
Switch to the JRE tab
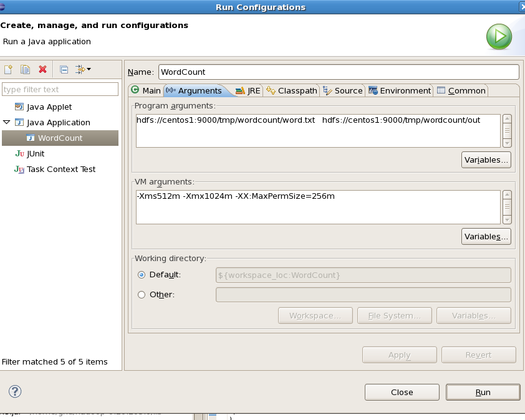click(248, 90)
